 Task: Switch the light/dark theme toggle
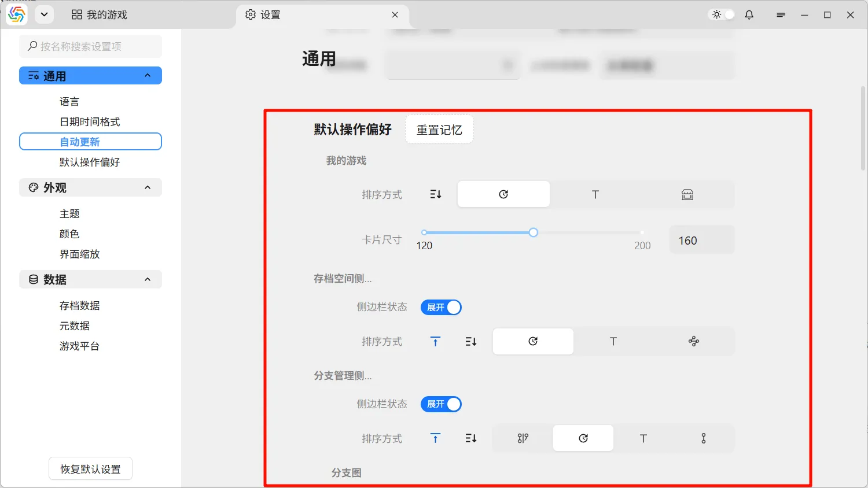[x=722, y=15]
